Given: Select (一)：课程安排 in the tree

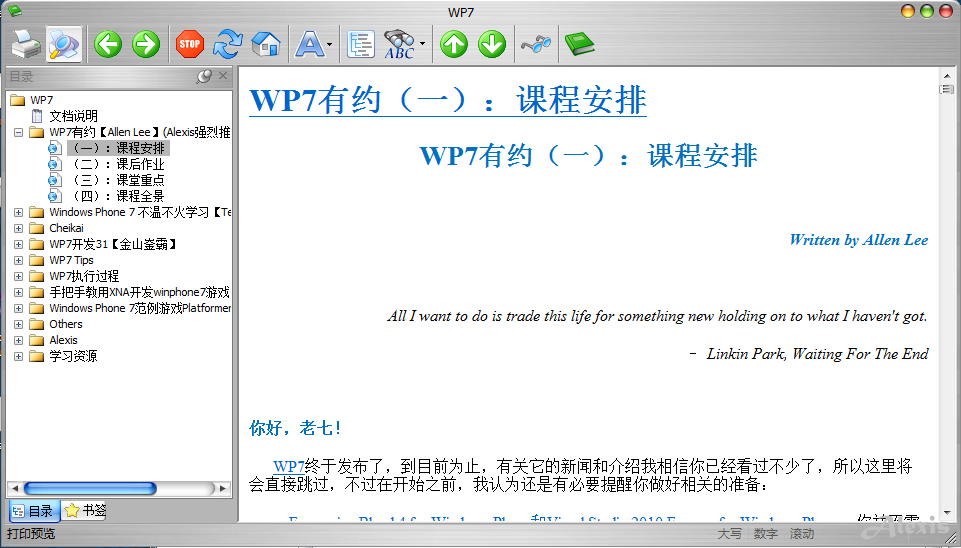Looking at the screenshot, I should [118, 148].
